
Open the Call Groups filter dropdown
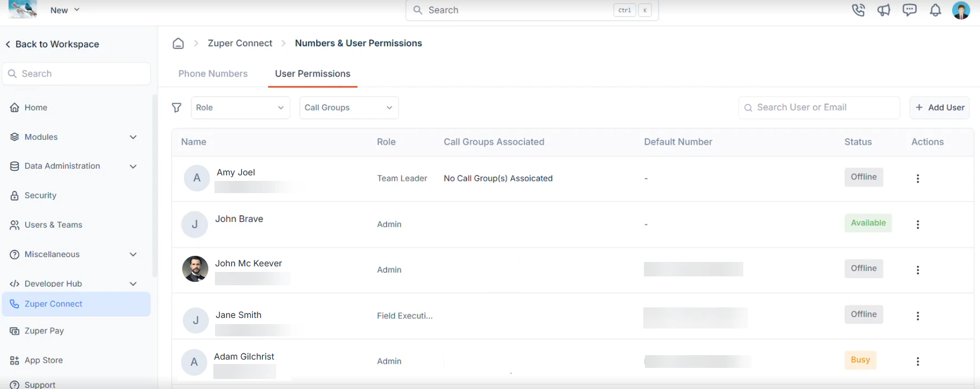[349, 108]
